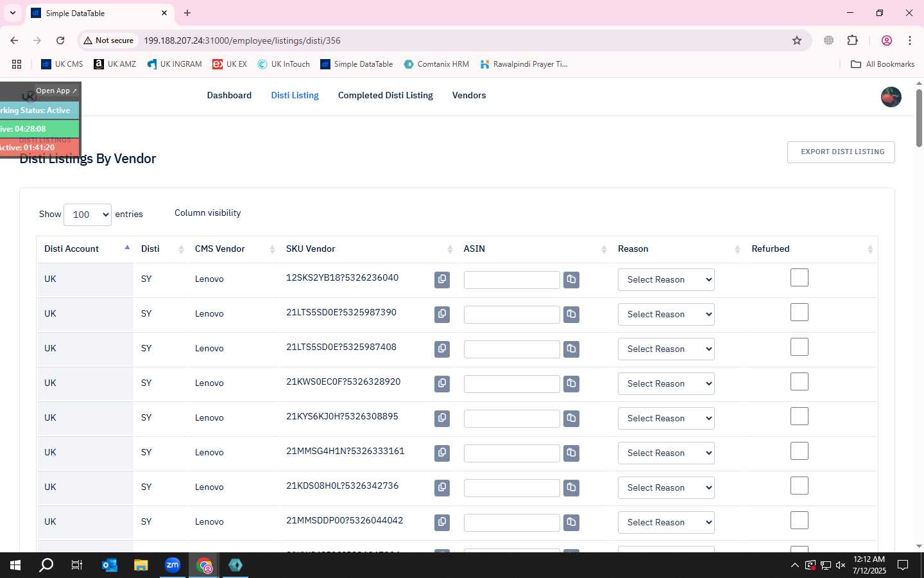Screen dimensions: 924x578
Task: Open the Chrome three-dot menu
Action: click(x=910, y=40)
